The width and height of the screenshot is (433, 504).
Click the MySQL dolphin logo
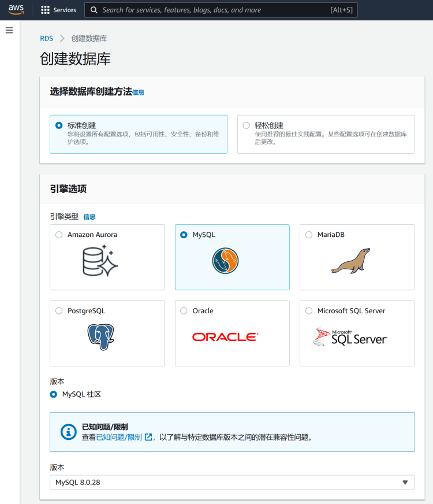pos(225,261)
